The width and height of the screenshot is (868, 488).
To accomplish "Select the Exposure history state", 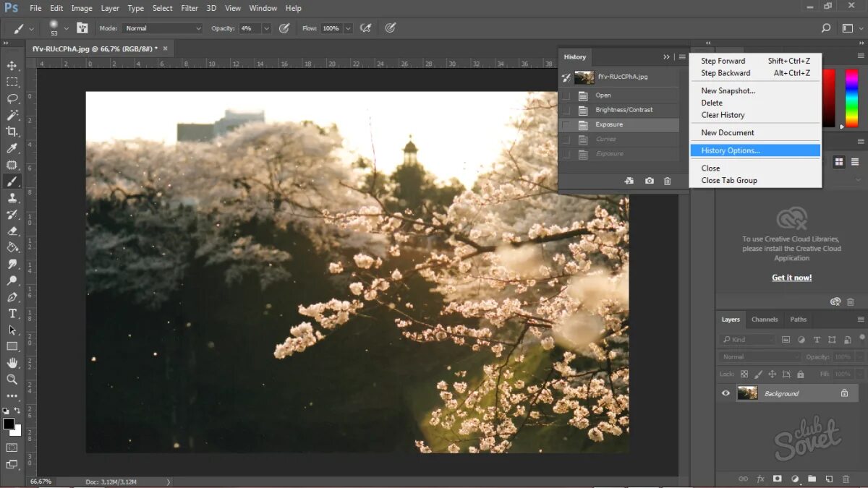I will 609,124.
